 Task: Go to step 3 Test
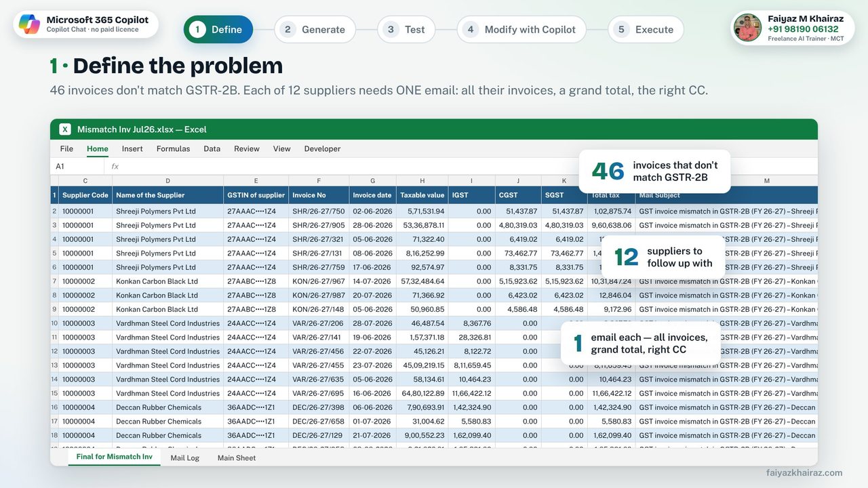tap(406, 29)
